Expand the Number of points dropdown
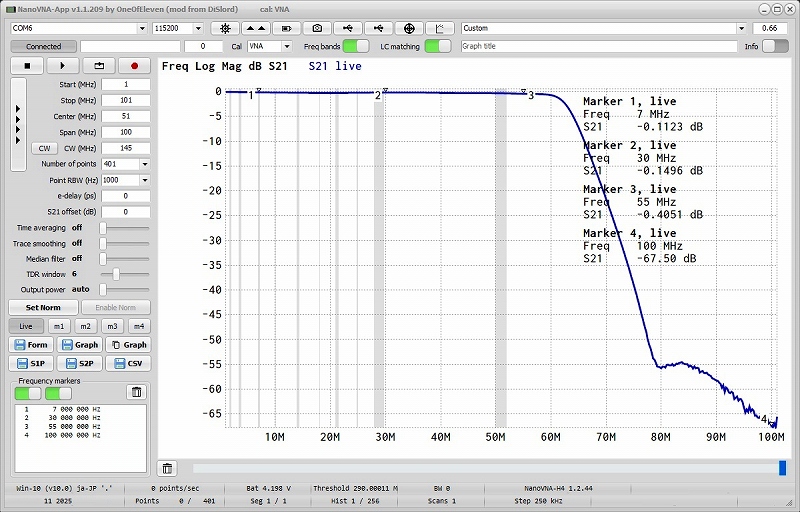Screen dimensions: 800x512 tap(144, 164)
